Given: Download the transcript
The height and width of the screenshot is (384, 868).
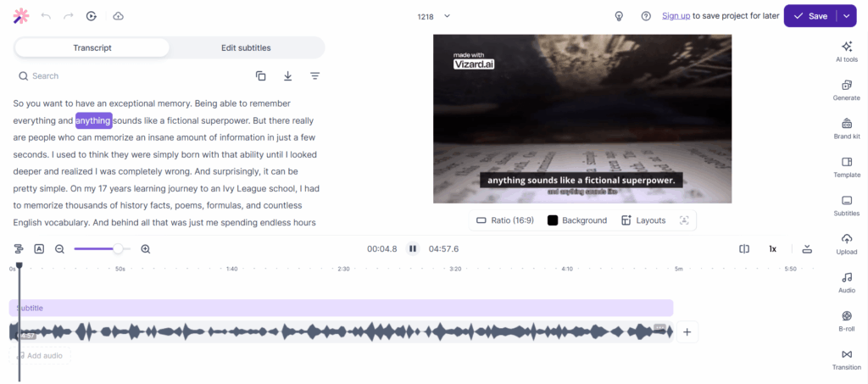Looking at the screenshot, I should click(x=288, y=75).
